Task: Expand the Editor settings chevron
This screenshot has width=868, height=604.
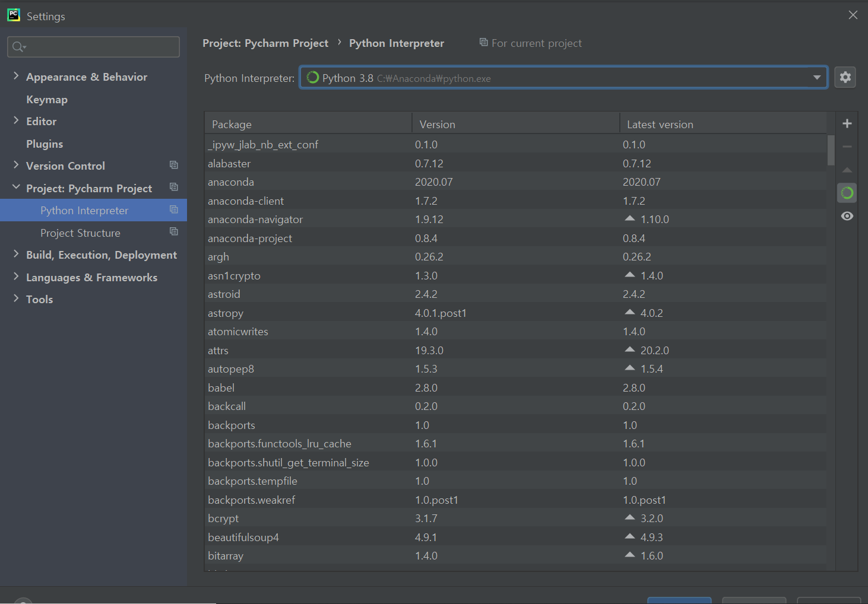Action: 16,120
